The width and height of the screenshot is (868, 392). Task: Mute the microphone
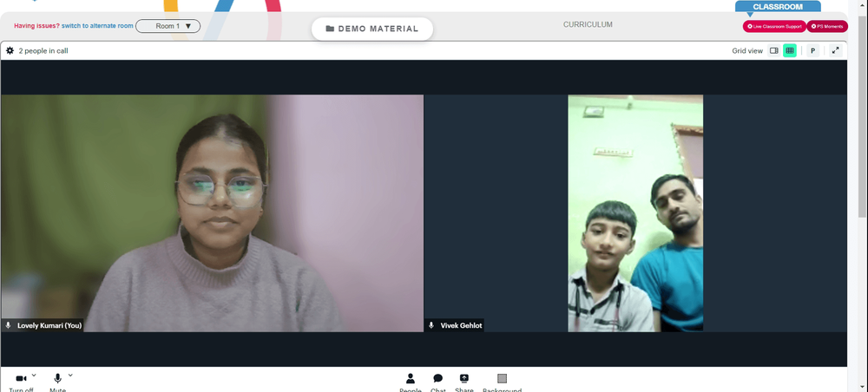(x=57, y=382)
